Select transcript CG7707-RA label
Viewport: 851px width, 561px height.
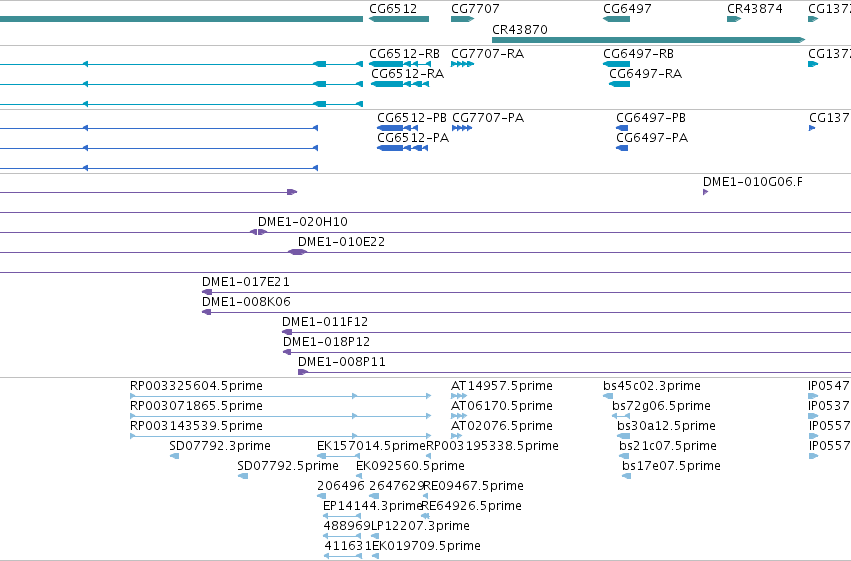pos(487,54)
